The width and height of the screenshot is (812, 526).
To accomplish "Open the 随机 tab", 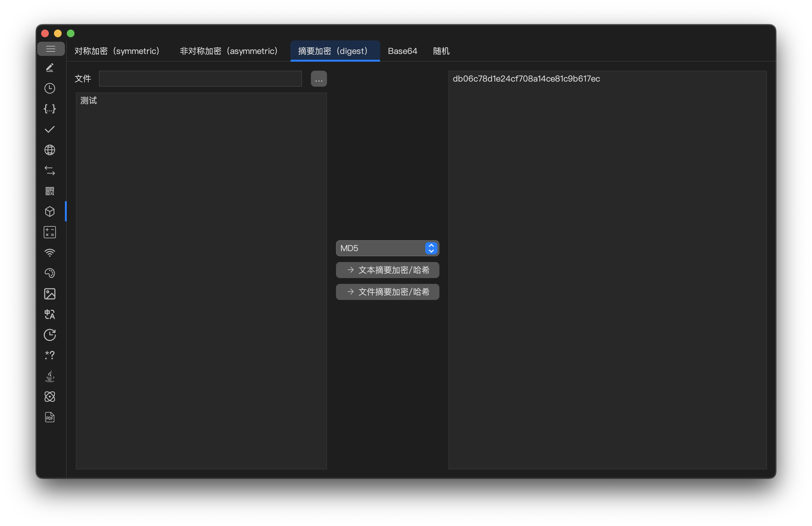I will 441,51.
